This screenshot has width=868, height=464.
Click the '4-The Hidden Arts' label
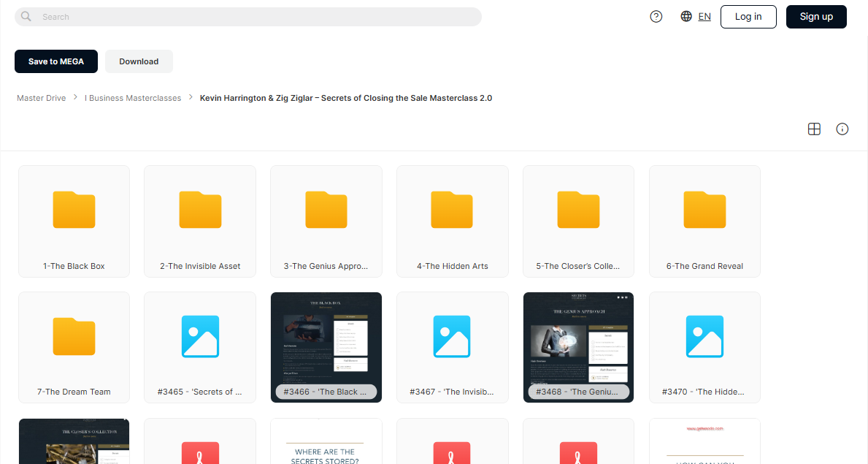click(x=453, y=266)
